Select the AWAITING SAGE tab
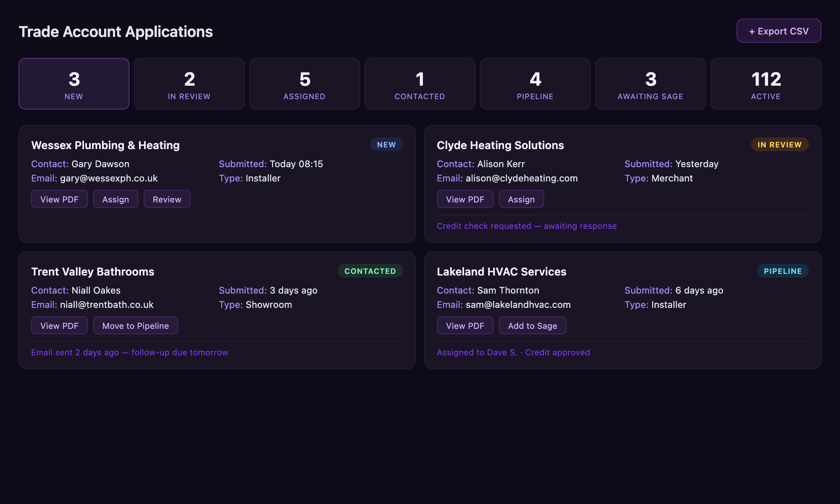 650,84
